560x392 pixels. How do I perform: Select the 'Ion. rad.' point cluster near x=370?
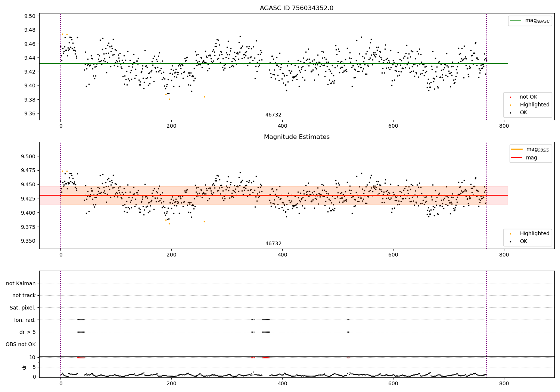(x=266, y=320)
